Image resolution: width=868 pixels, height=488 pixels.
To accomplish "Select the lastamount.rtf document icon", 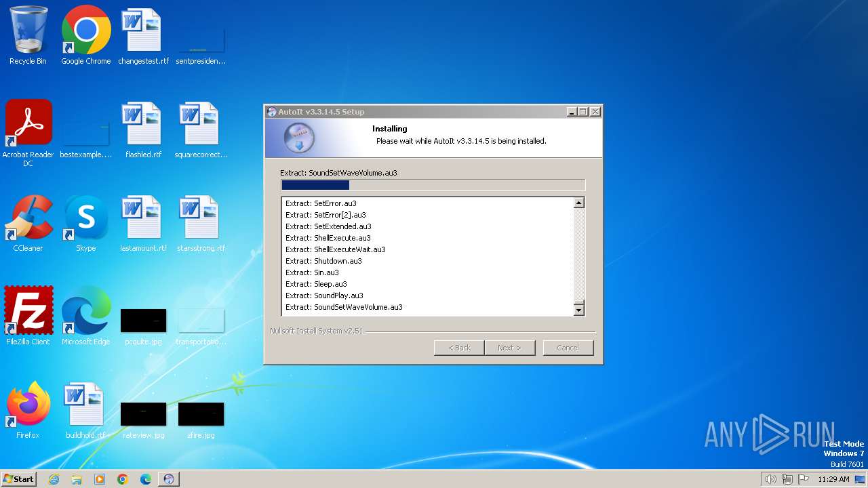I will (143, 224).
